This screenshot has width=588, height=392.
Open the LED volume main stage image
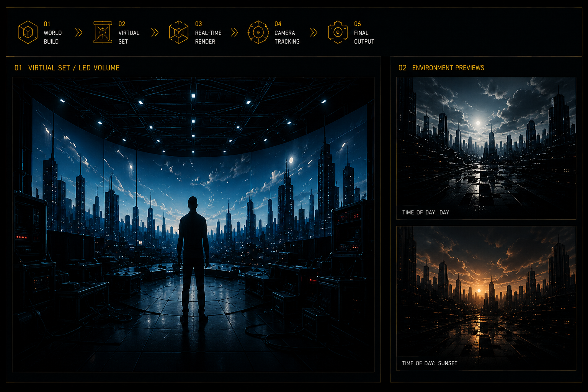(x=193, y=224)
